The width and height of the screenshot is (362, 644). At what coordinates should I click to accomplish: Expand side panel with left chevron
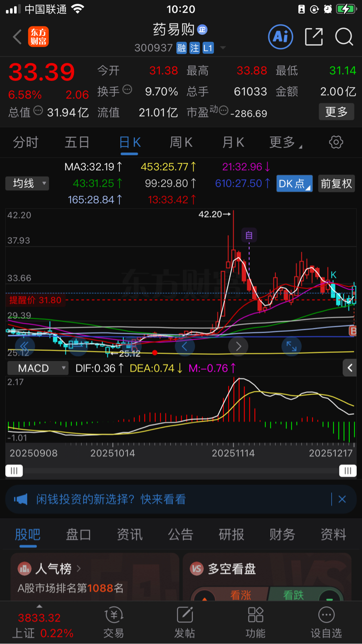point(350,368)
